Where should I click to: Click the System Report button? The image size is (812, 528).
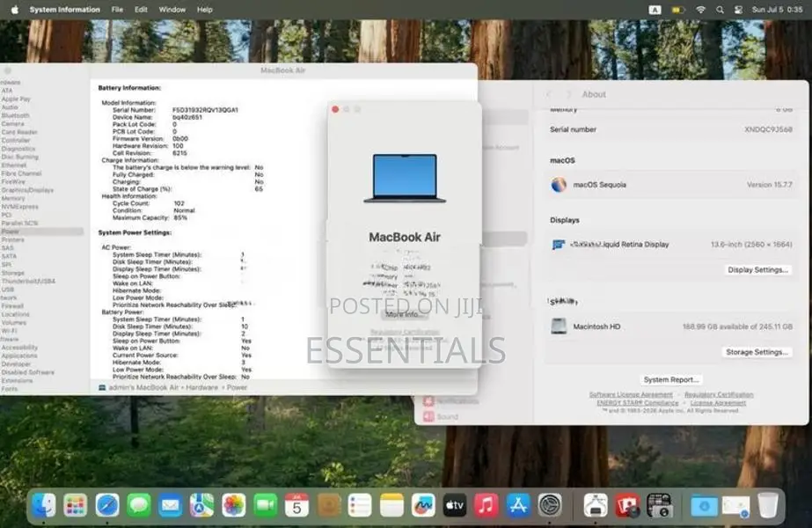pos(671,380)
